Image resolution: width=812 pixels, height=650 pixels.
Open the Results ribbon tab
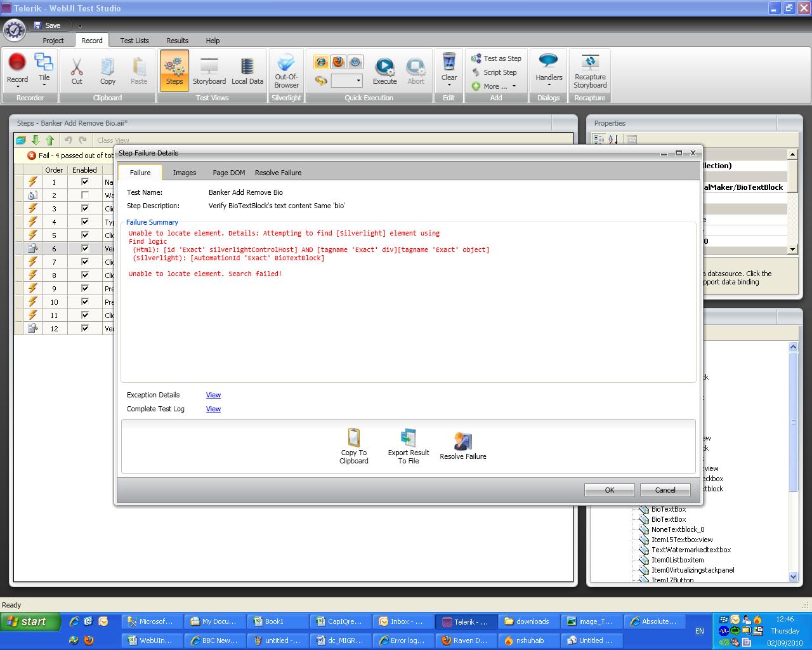coord(177,41)
